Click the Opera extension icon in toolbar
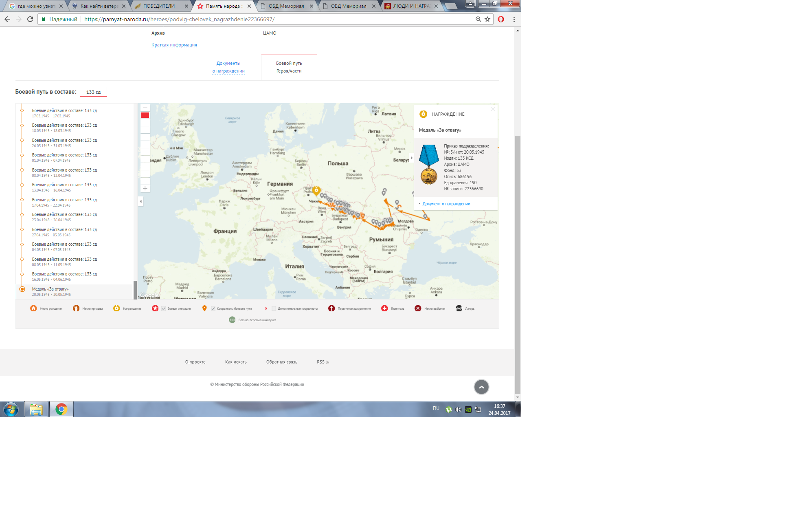This screenshot has height=511, width=812. pyautogui.click(x=501, y=19)
